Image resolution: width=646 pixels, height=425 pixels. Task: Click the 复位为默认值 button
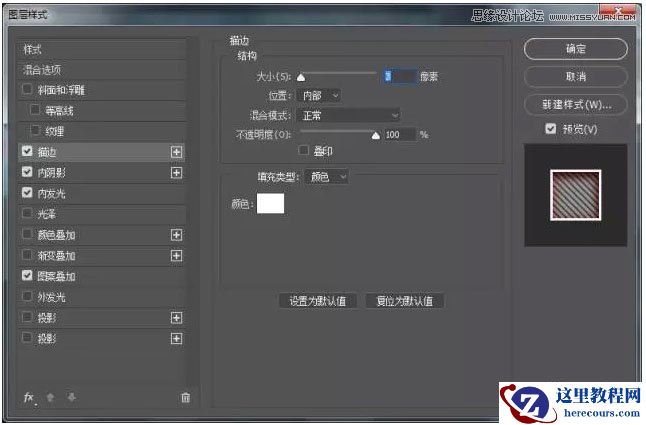click(405, 301)
